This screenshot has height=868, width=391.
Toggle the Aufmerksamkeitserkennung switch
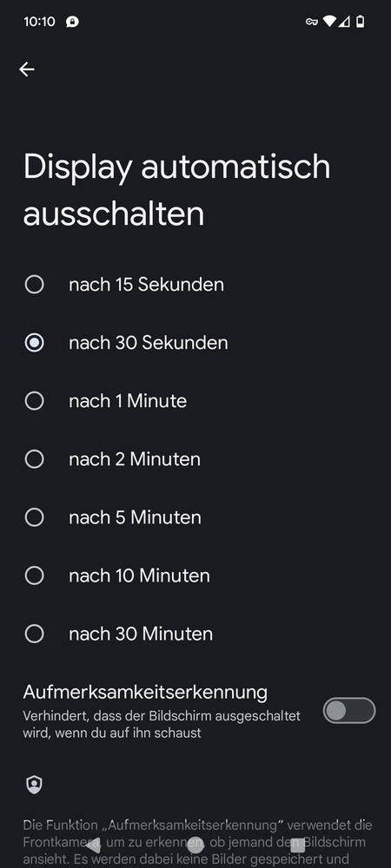pyautogui.click(x=349, y=710)
